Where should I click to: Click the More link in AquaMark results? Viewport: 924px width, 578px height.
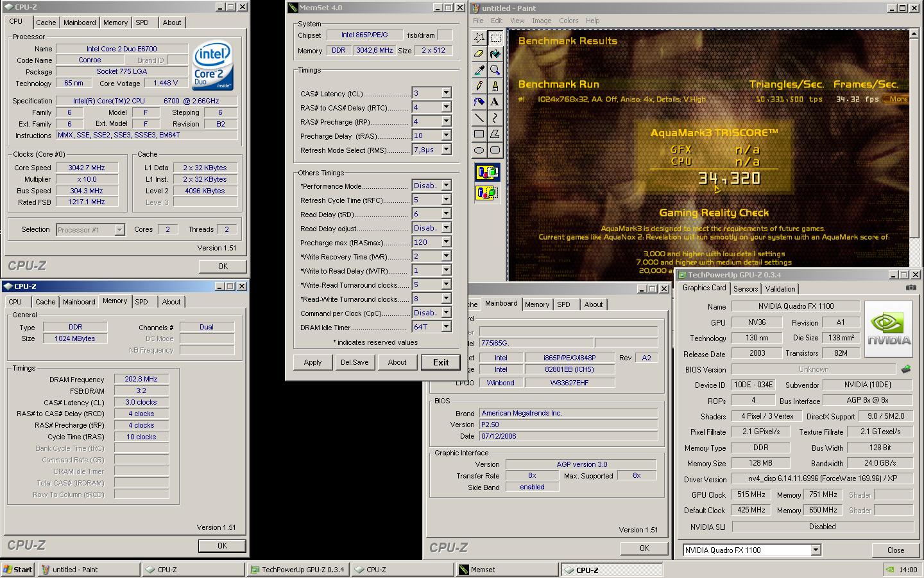pos(898,99)
